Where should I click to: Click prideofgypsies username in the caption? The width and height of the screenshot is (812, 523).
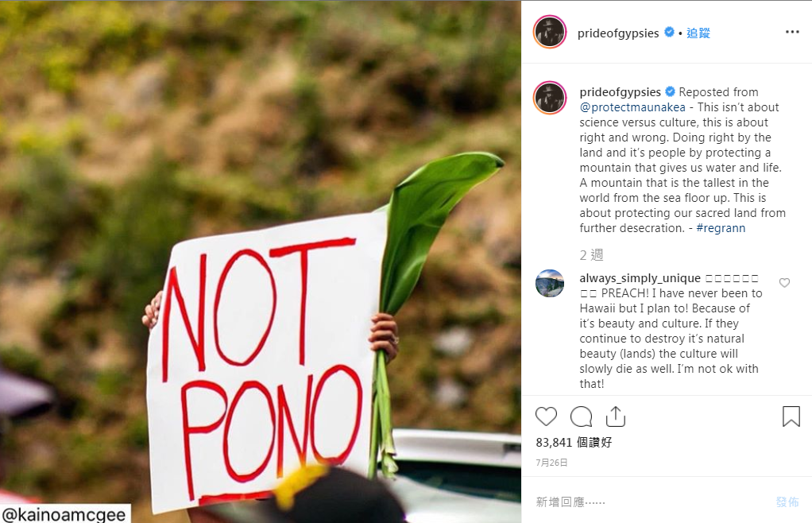coord(620,92)
